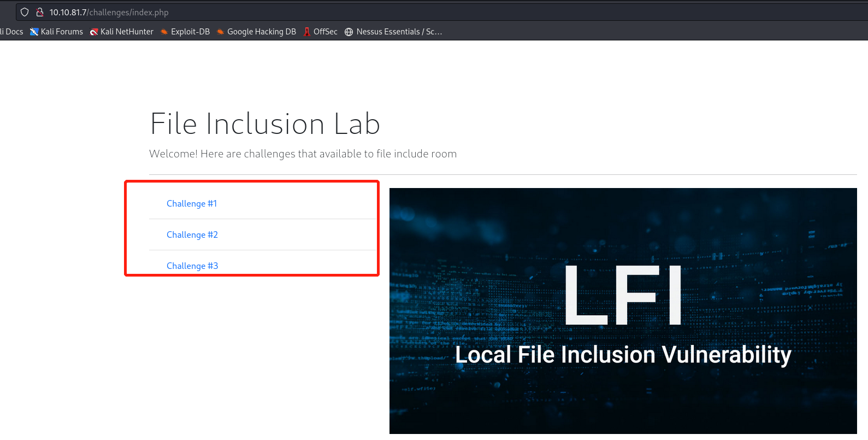Screen dimensions: 868x440
Task: Focus the address bar URL field
Action: click(x=328, y=12)
